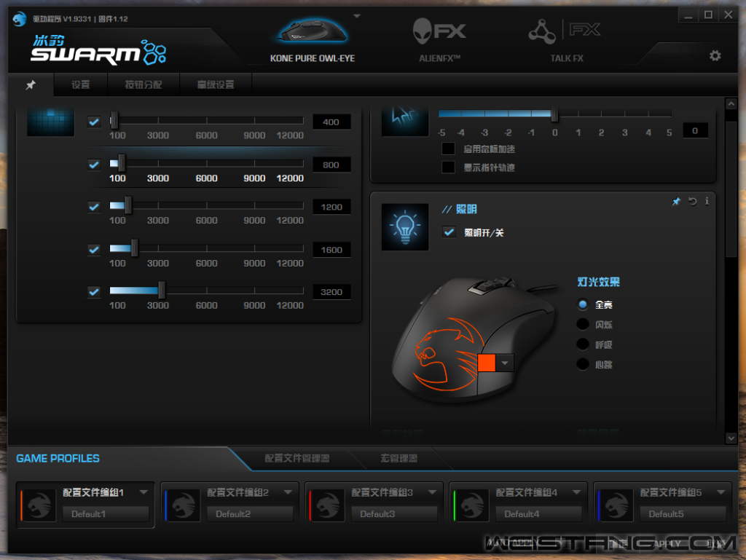
Task: Open the 配置文件管理器 tab
Action: pos(297,458)
